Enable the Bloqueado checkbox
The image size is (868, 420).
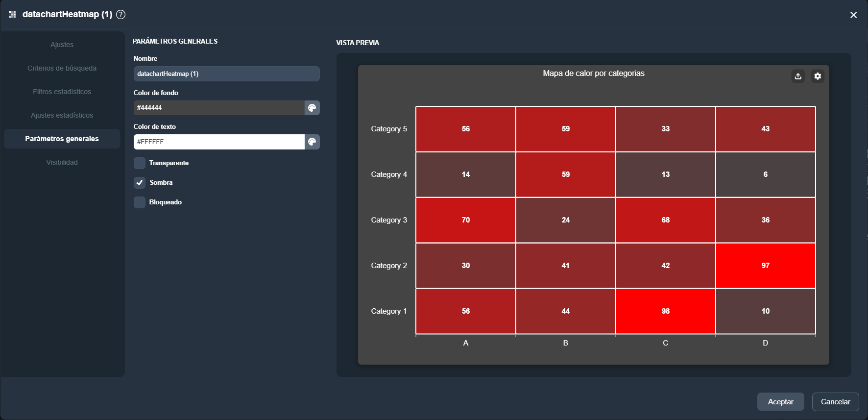click(x=140, y=202)
